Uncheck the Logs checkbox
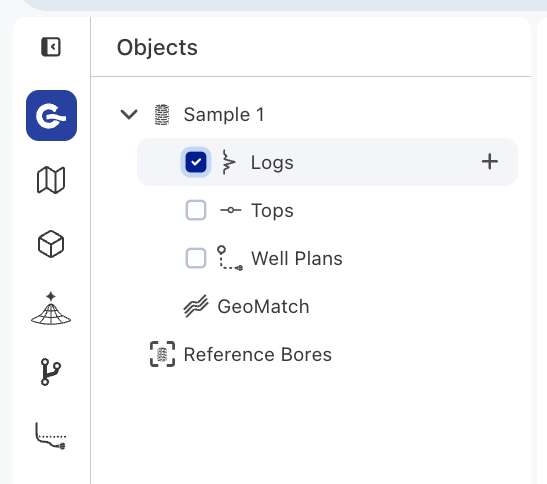The height and width of the screenshot is (484, 547). click(196, 162)
